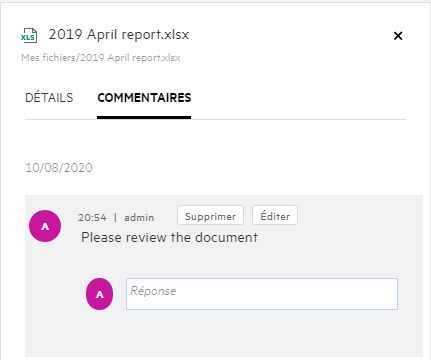Viewport: 431px width, 360px height.
Task: Click the green XLS file icon
Action: pyautogui.click(x=29, y=35)
